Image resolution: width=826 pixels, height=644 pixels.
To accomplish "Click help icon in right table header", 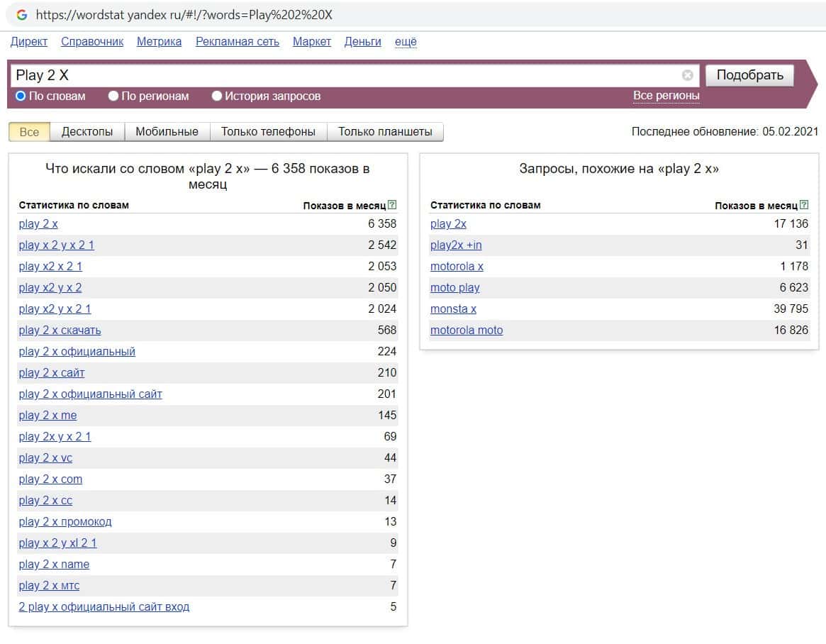I will (x=804, y=206).
